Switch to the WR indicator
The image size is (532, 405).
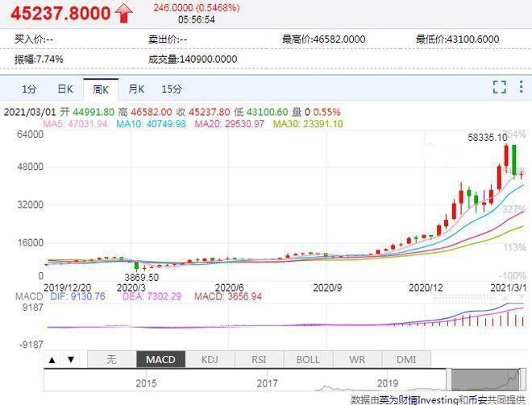pyautogui.click(x=357, y=359)
